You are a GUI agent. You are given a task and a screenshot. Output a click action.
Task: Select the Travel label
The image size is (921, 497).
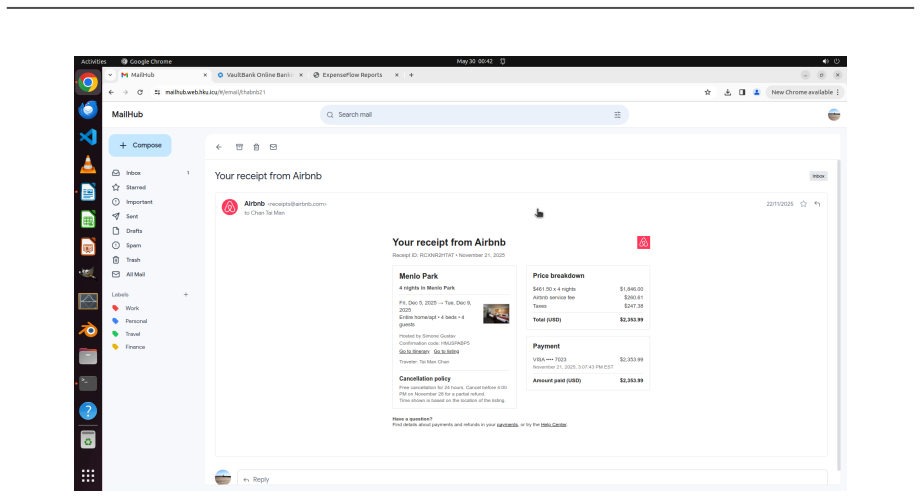pos(133,334)
